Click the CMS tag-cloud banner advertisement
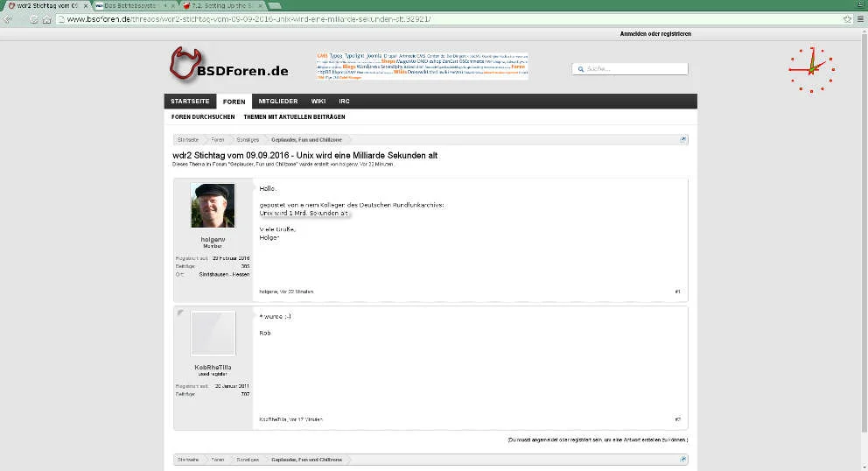Screen dimensions: 868x471 tap(423, 67)
